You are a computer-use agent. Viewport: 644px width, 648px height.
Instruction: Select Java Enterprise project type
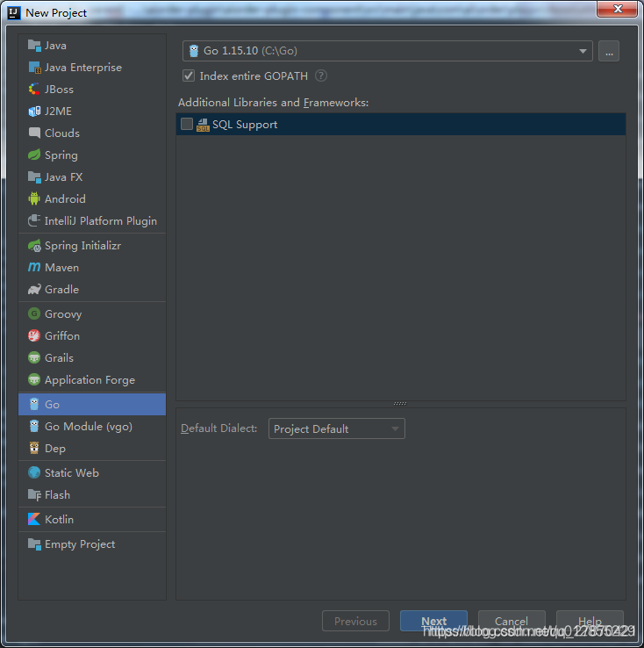92,68
